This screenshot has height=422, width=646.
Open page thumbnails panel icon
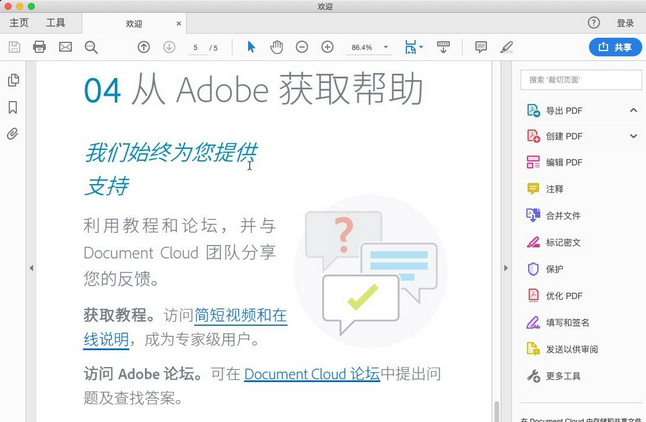pyautogui.click(x=13, y=80)
